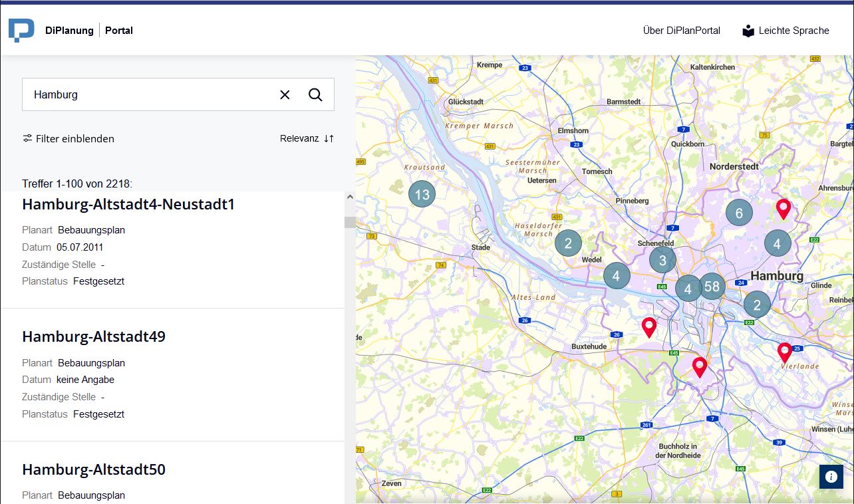Toggle the filter panel via Filter einblenden
The width and height of the screenshot is (854, 504).
(x=74, y=138)
